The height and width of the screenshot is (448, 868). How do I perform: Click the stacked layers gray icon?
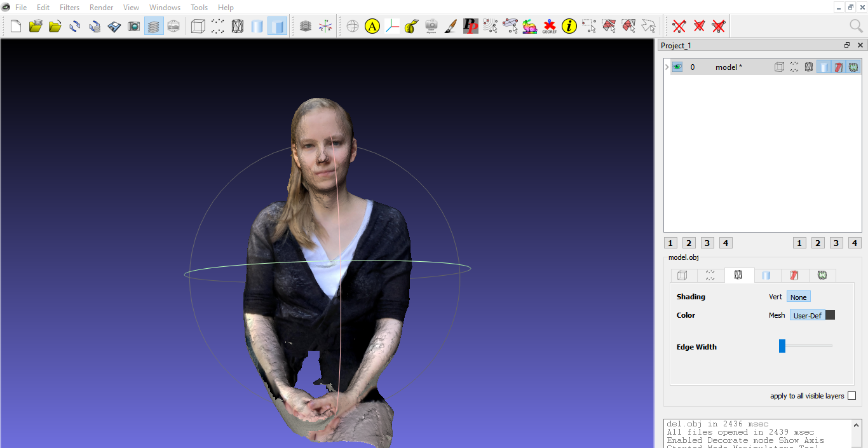click(306, 26)
